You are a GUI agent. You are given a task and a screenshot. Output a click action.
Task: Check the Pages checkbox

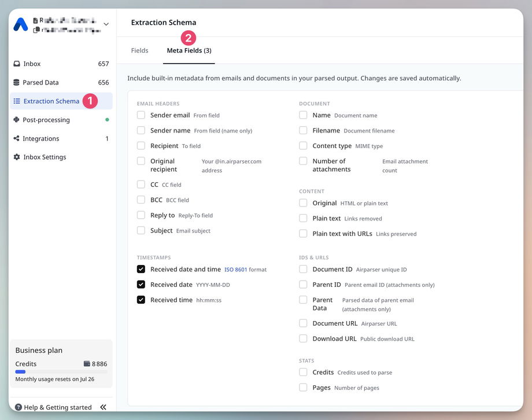[303, 387]
